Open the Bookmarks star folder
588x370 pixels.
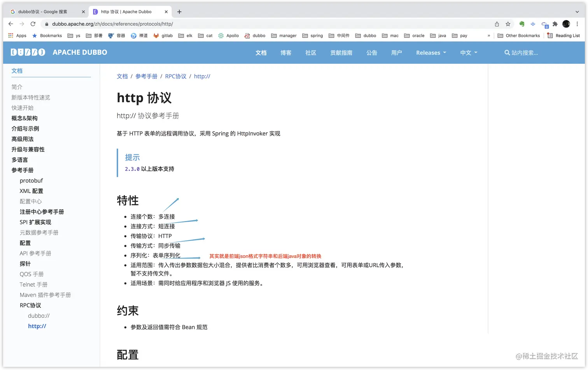(x=47, y=35)
